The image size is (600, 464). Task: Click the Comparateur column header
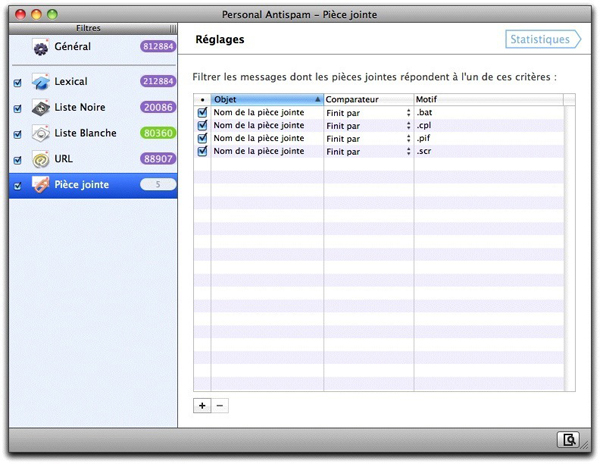[x=368, y=99]
